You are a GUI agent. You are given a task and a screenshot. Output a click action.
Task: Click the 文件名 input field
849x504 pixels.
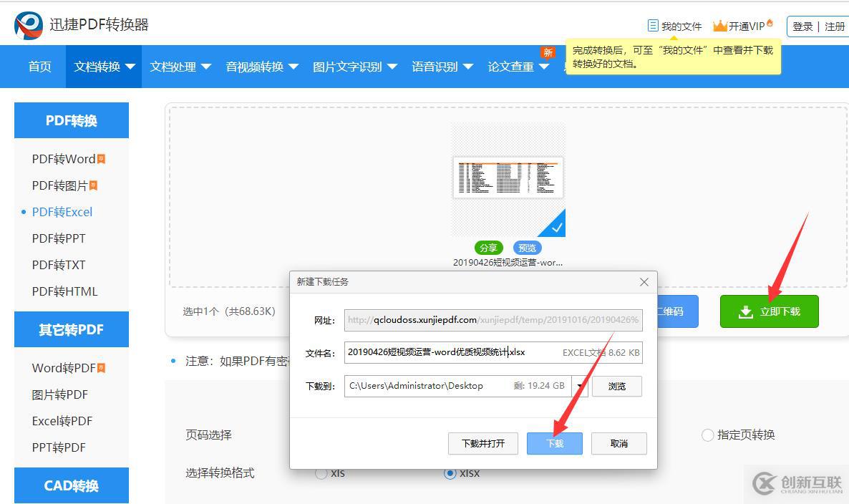coord(493,352)
